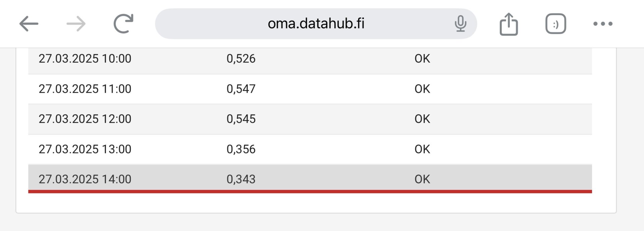Viewport: 644px width, 231px height.
Task: Select the 27.03.2025 13:00 timestamp cell
Action: point(85,149)
